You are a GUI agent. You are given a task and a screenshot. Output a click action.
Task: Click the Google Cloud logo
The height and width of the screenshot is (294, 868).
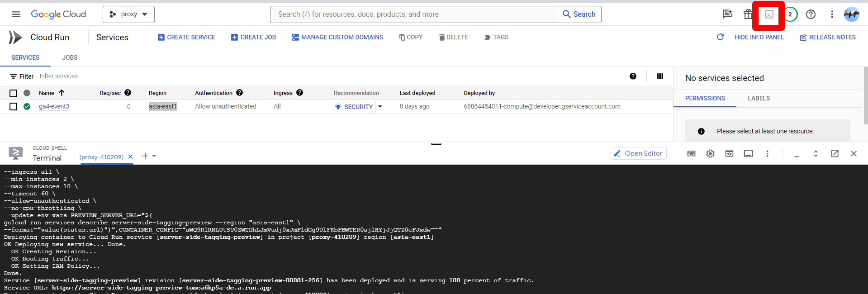[x=58, y=14]
